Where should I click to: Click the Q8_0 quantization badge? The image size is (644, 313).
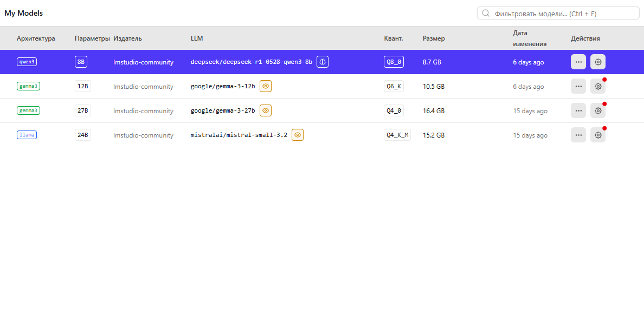point(394,62)
